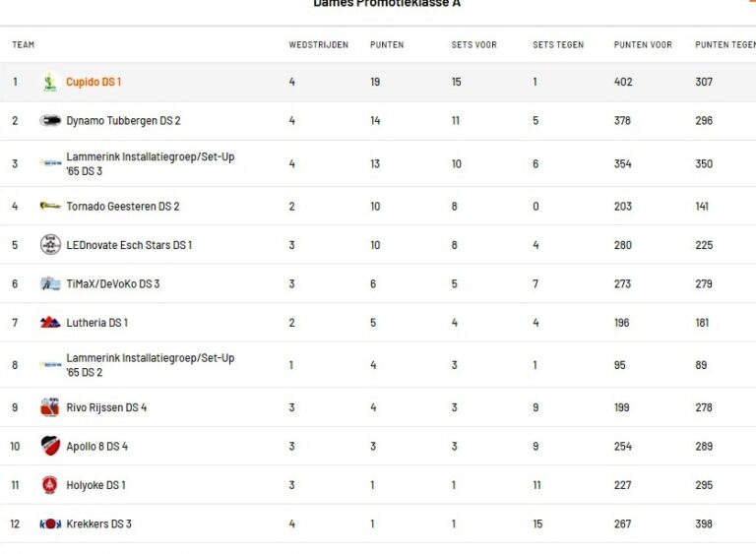Image resolution: width=756 pixels, height=554 pixels.
Task: Click the Krekkers DS 3 team logo
Action: 50,523
